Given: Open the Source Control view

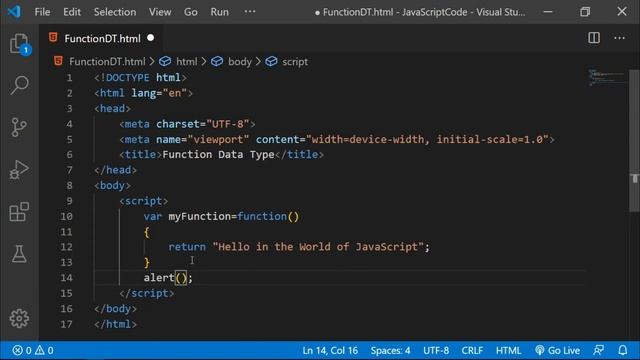Looking at the screenshot, I should (19, 127).
